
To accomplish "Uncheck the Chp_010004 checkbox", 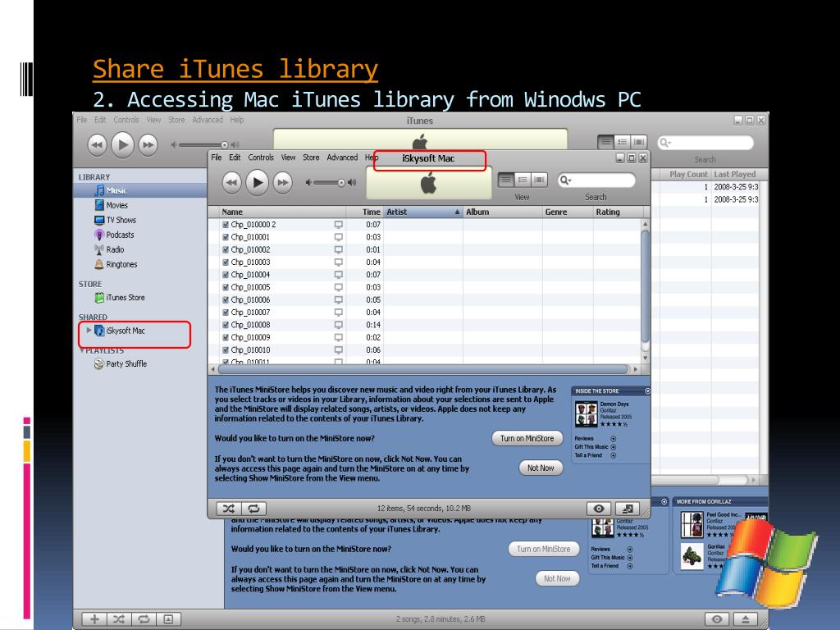I will pyautogui.click(x=226, y=274).
